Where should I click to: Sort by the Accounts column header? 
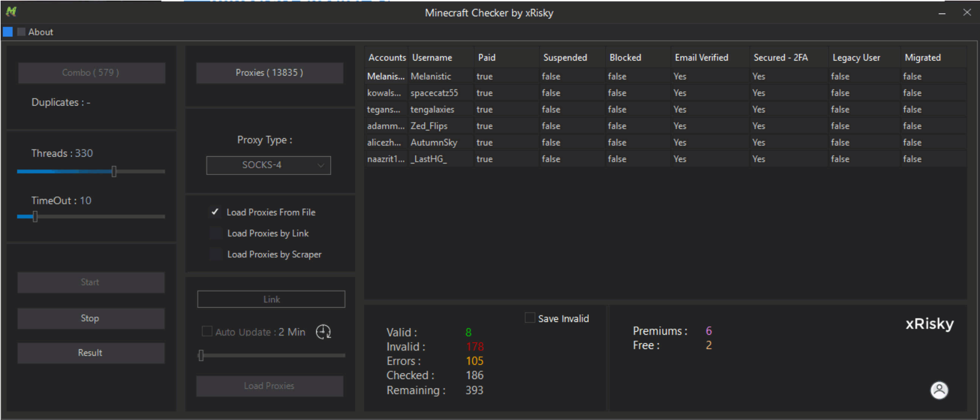[x=386, y=58]
